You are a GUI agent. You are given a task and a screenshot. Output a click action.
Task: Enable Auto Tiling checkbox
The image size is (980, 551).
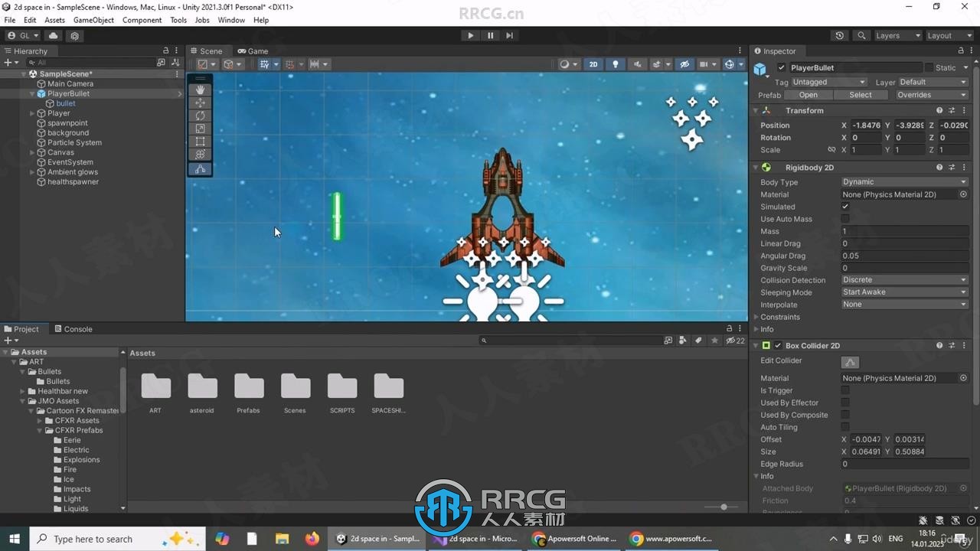845,427
